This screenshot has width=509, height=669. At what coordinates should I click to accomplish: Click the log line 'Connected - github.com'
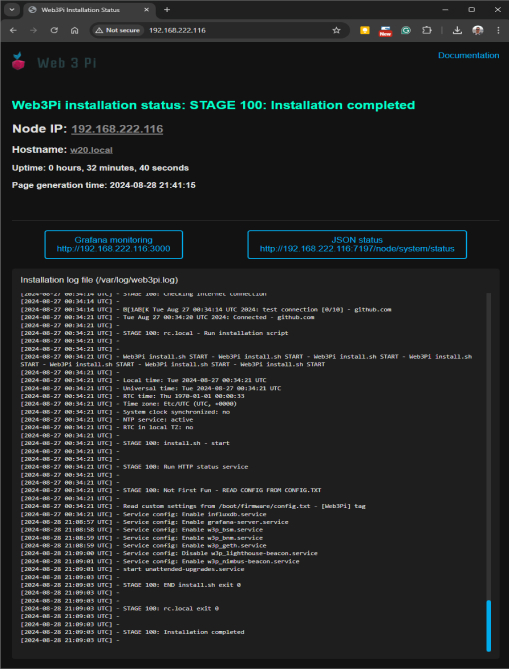pyautogui.click(x=168, y=317)
